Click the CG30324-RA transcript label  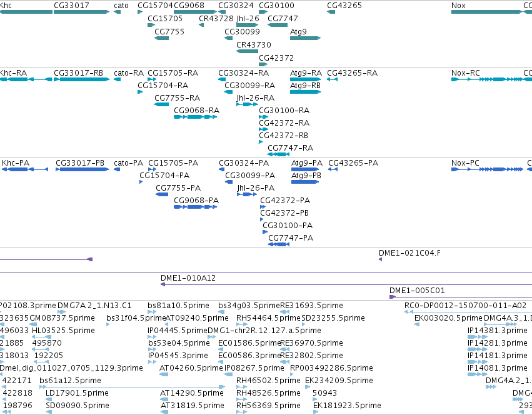[243, 73]
